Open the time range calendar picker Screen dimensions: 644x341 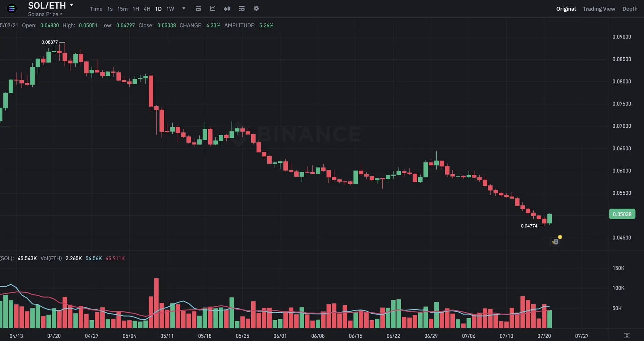click(198, 9)
